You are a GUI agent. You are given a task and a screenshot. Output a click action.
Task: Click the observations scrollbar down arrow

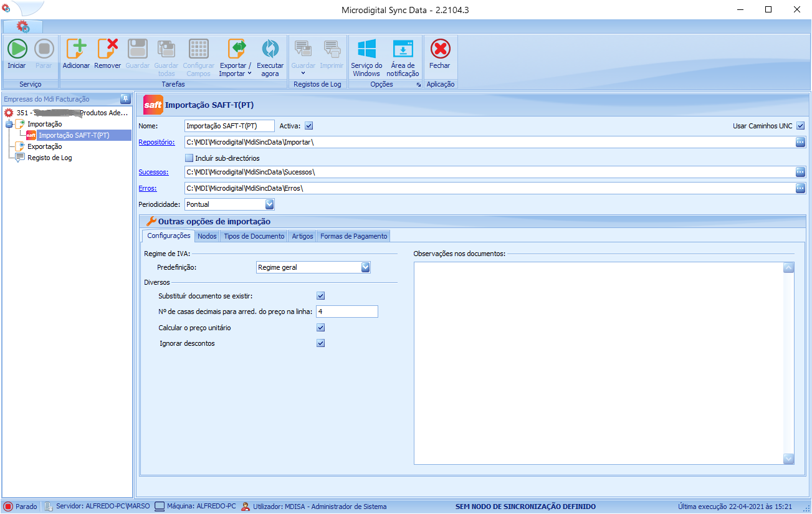[x=788, y=459]
